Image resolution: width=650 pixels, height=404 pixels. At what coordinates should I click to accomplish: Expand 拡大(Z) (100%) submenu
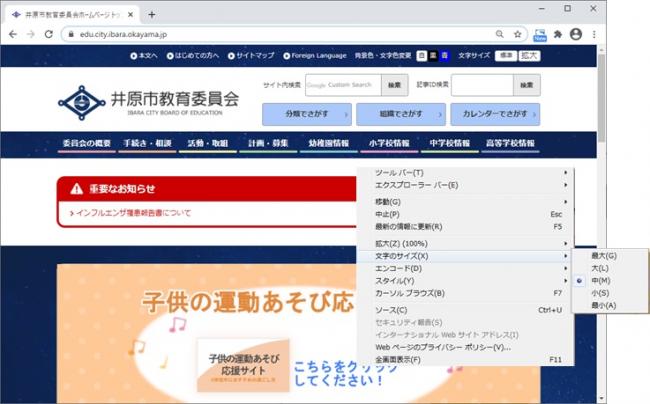click(466, 244)
